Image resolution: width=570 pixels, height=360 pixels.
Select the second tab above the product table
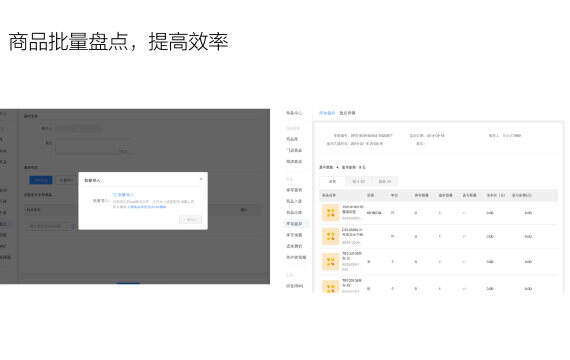[x=358, y=181]
